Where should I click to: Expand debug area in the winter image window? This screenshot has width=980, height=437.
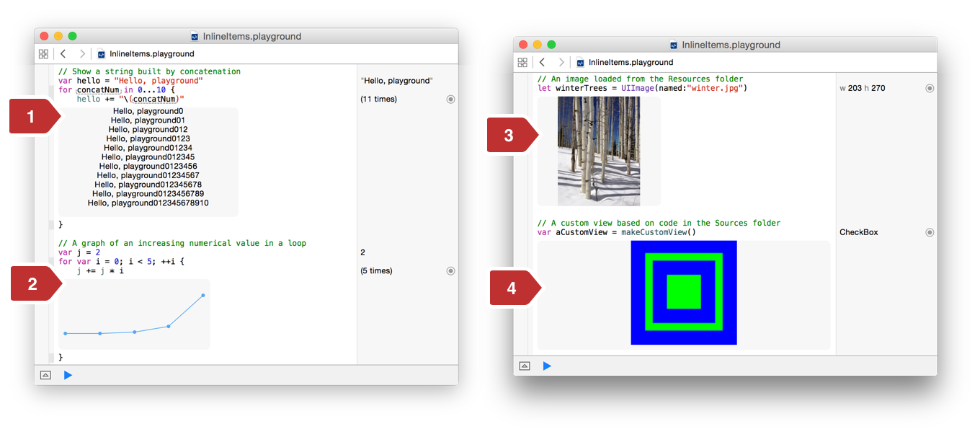tap(525, 366)
